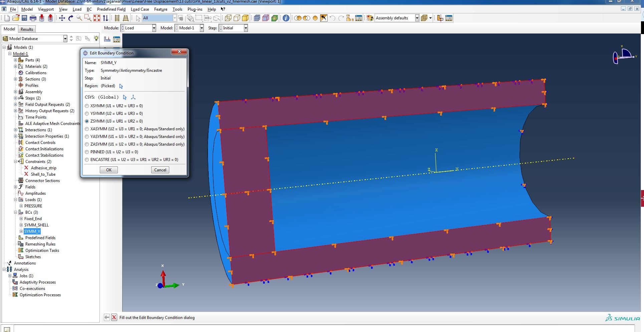The height and width of the screenshot is (332, 644).
Task: Select the Magnify View tool
Action: point(79,18)
